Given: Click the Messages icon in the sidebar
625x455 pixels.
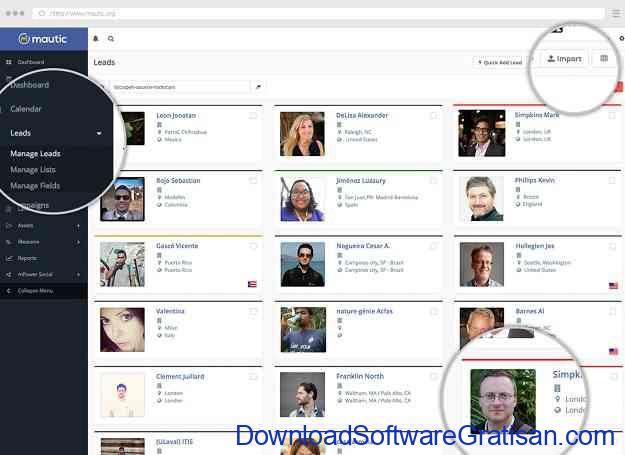Looking at the screenshot, I should 9,242.
